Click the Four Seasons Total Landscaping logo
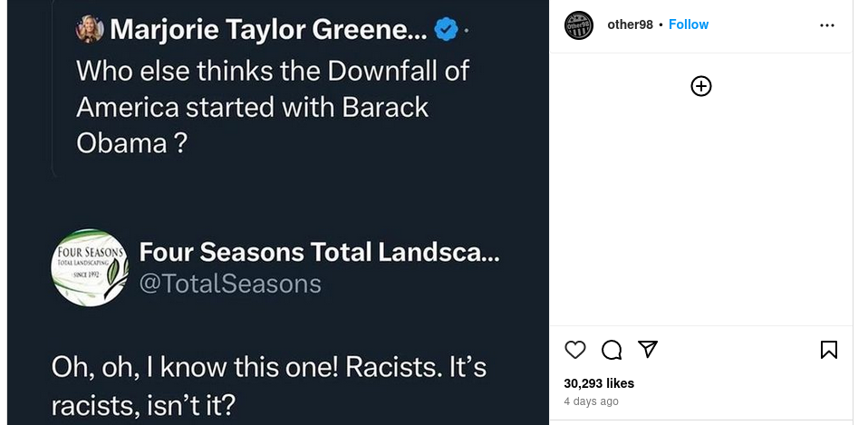 (89, 267)
